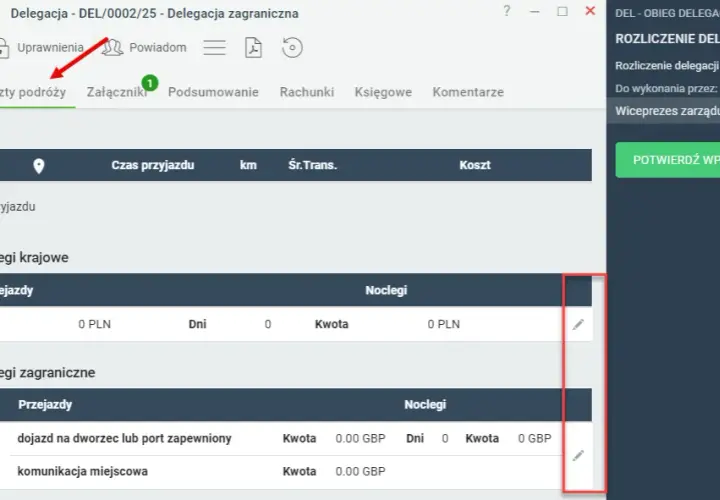Screen dimensions: 720x500
Task: Open the history icon with the circular arrow
Action: (x=292, y=48)
